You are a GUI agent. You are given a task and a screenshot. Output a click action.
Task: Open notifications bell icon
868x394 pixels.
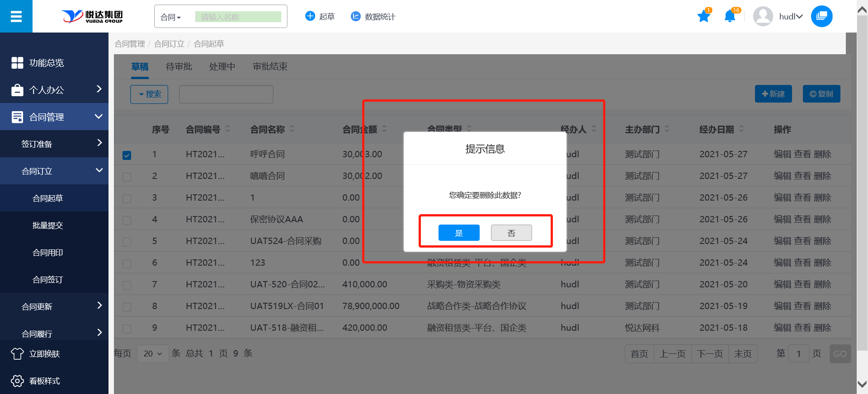[x=729, y=17]
